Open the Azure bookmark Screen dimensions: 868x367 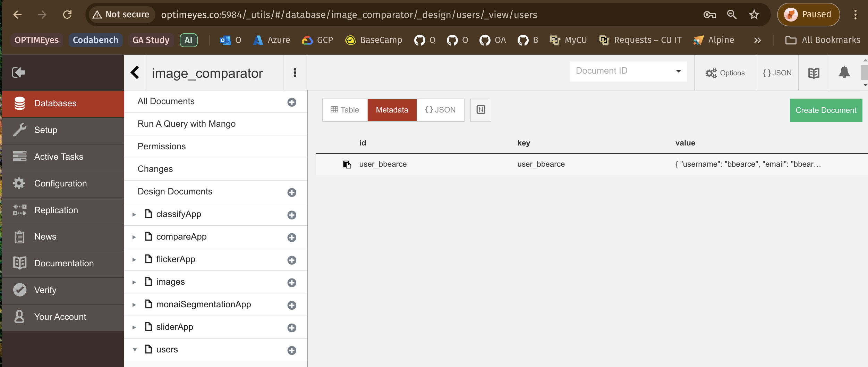[x=272, y=40]
